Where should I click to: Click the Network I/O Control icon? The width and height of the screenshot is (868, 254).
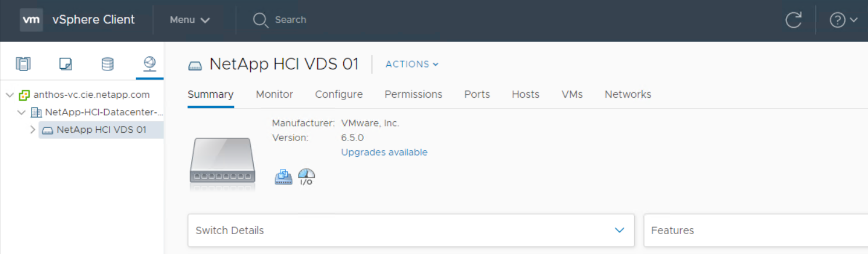306,177
